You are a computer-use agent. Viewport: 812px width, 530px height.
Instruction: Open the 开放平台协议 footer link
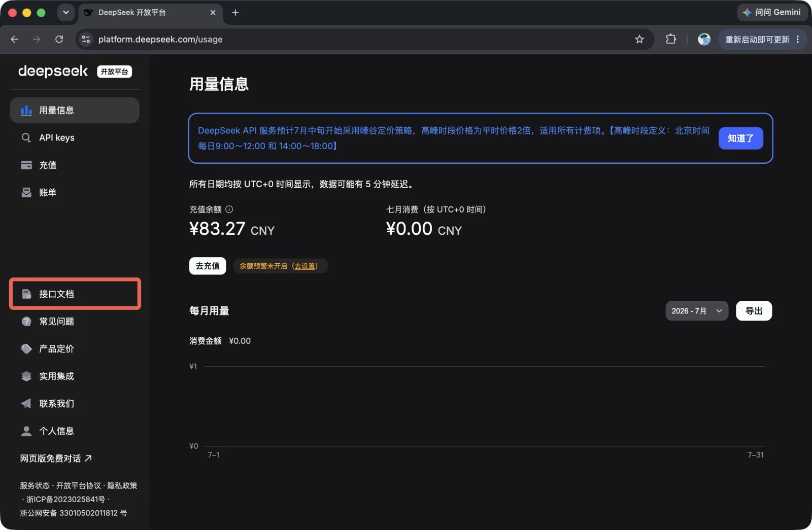click(78, 485)
